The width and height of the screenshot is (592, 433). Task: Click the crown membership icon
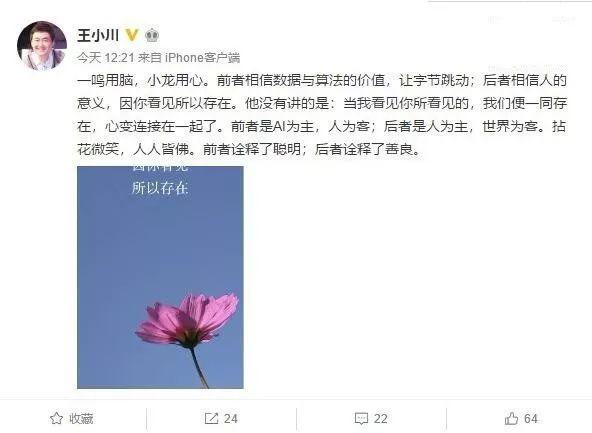(x=152, y=35)
